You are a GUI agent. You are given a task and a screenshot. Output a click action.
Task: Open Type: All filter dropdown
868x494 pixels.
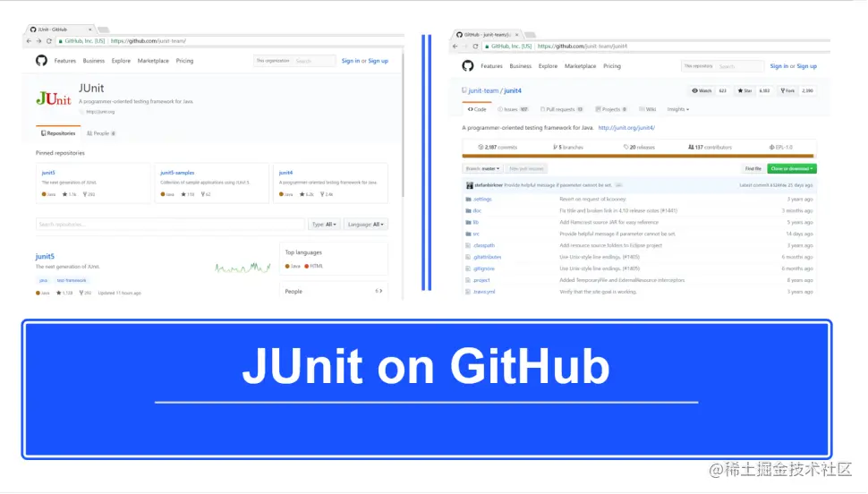324,225
